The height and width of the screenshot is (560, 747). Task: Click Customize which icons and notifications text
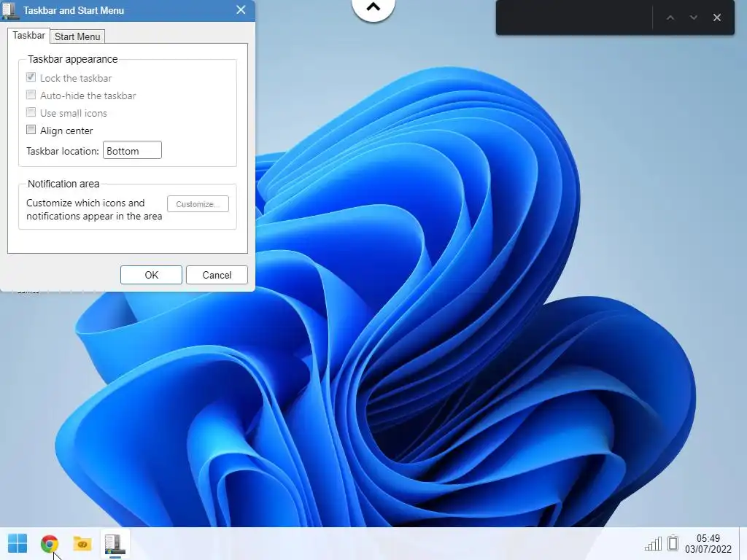[94, 209]
